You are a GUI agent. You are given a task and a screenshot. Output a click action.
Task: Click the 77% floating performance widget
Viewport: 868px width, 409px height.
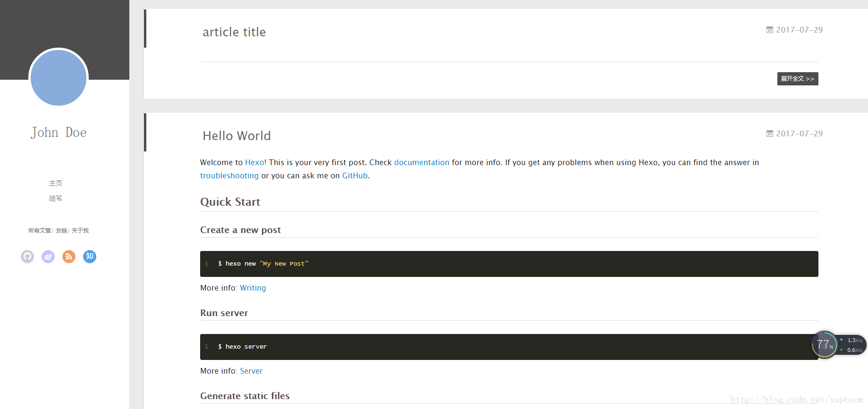click(x=824, y=345)
